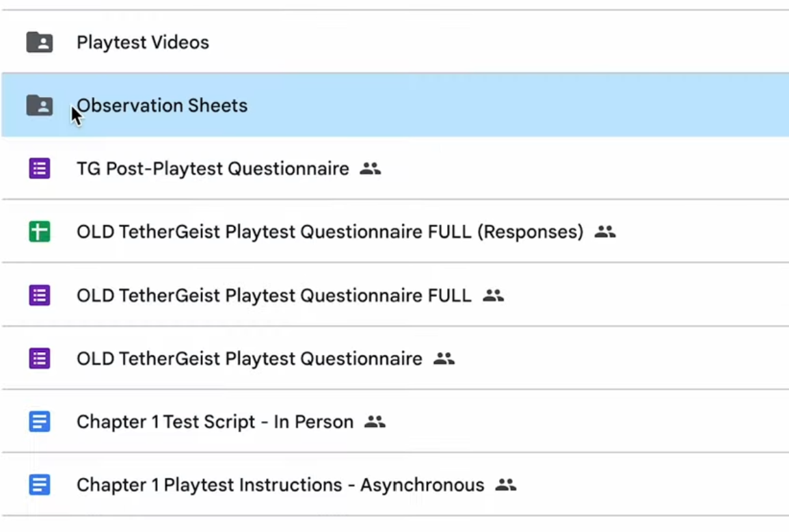Click the Docs icon for Chapter 1 Playtest Instructions
This screenshot has width=789, height=532.
point(40,485)
